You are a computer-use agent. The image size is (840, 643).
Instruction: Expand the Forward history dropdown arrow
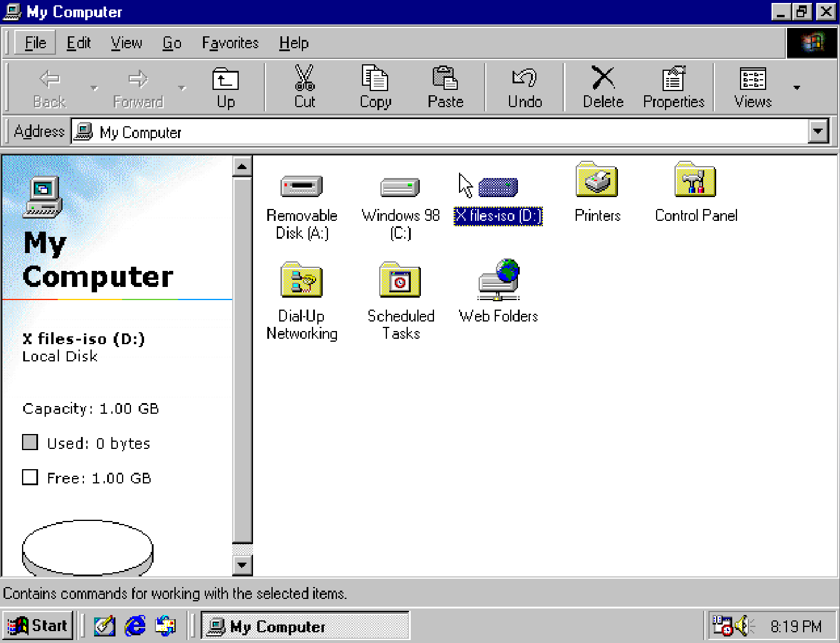182,88
